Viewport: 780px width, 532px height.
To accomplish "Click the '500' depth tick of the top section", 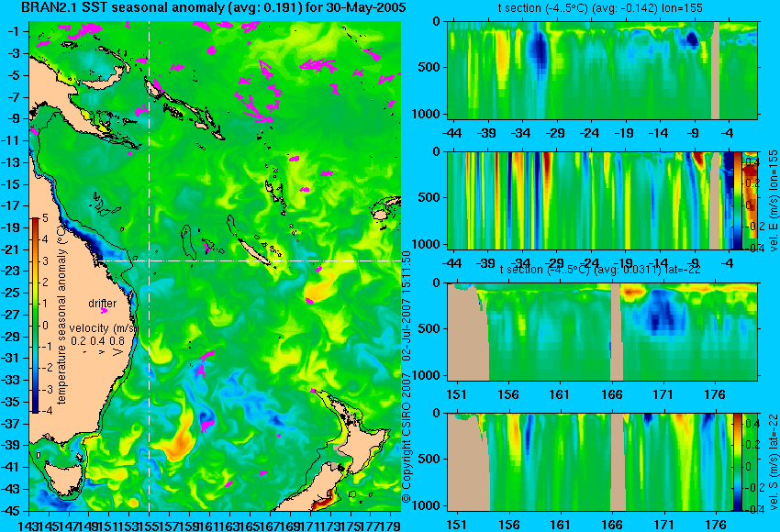I will 429,67.
